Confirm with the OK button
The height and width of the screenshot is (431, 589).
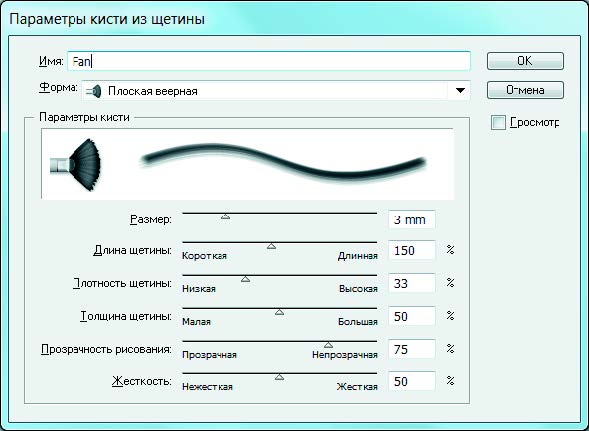point(525,61)
